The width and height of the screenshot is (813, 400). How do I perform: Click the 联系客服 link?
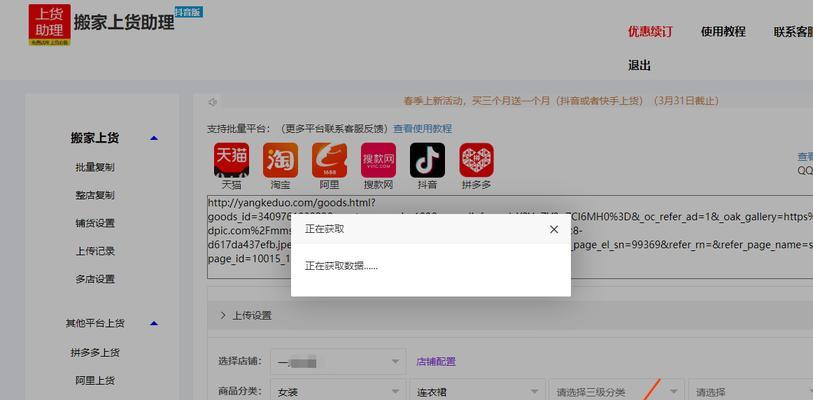pos(793,32)
